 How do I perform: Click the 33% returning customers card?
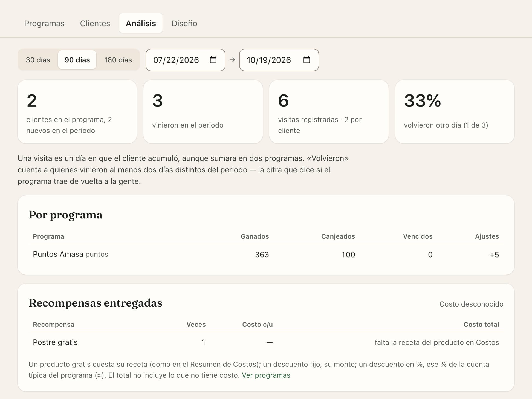tap(455, 112)
